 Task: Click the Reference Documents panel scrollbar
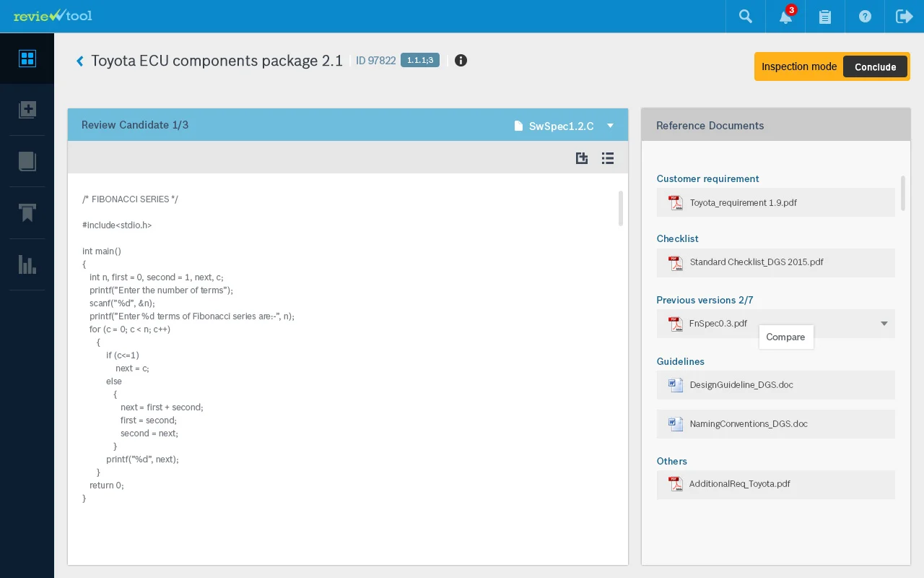(903, 193)
